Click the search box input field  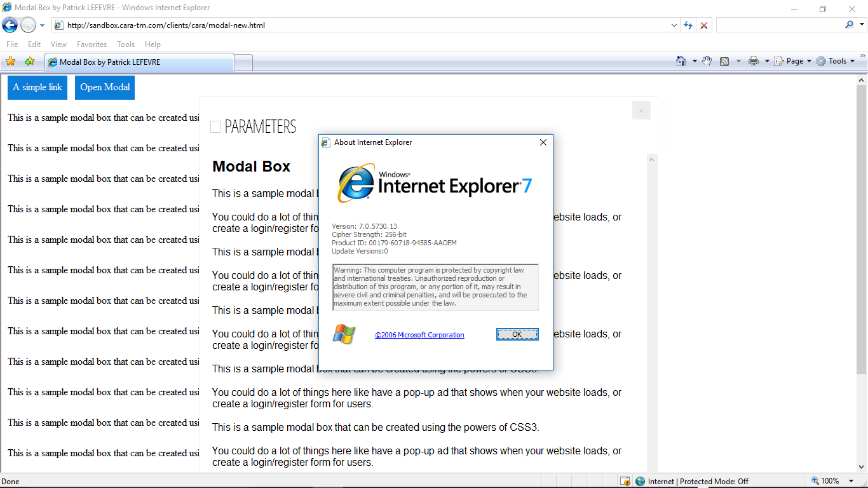(x=779, y=25)
